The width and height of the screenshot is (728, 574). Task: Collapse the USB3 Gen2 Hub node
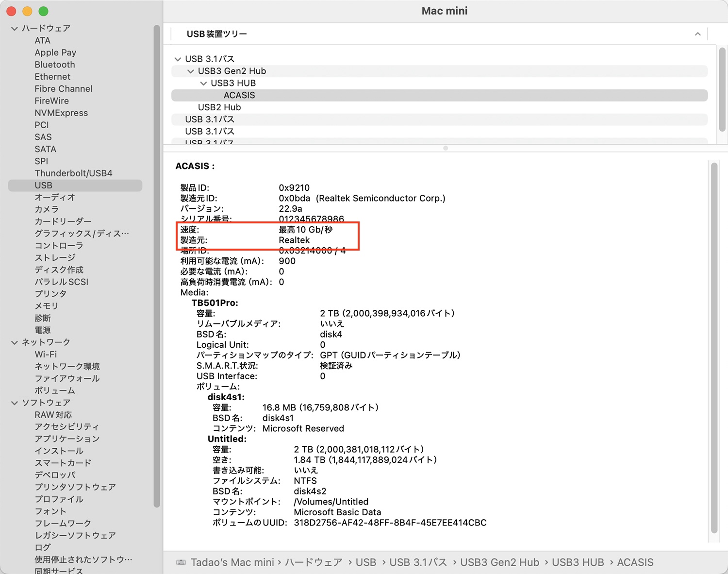(191, 71)
